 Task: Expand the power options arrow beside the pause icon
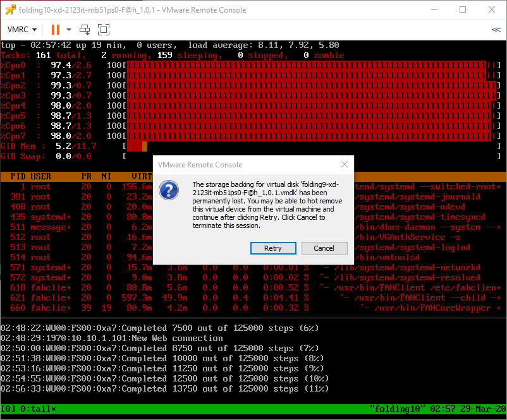(x=69, y=30)
